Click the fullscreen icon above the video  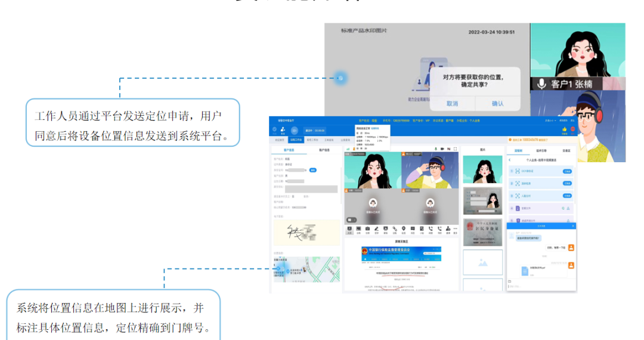[455, 149]
